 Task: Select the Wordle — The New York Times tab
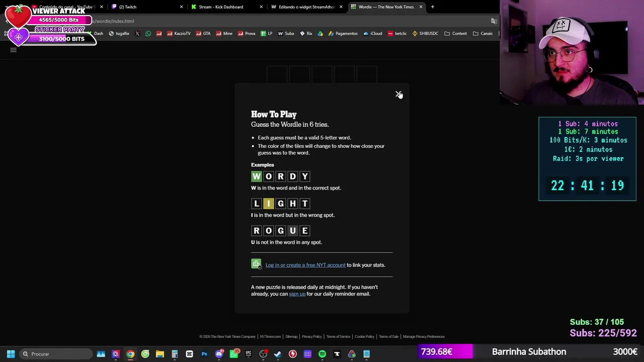coord(386,7)
